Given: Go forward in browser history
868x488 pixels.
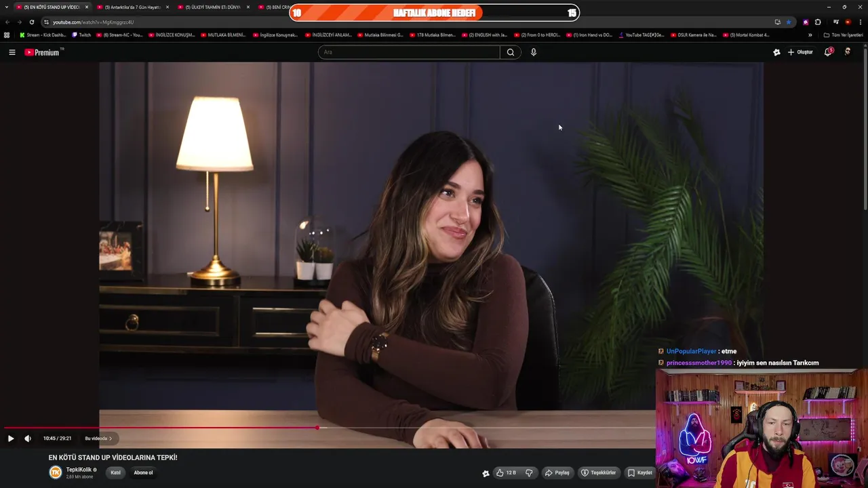Looking at the screenshot, I should tap(19, 22).
